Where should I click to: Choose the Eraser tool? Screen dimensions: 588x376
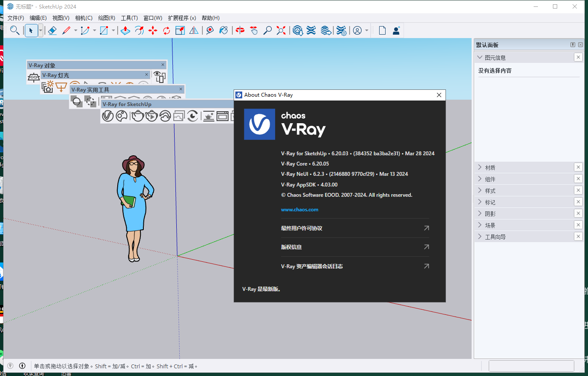(x=52, y=30)
